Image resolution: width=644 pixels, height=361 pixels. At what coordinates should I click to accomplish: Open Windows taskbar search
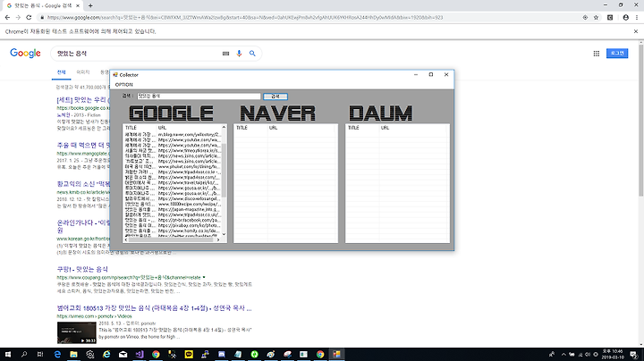pyautogui.click(x=24, y=355)
